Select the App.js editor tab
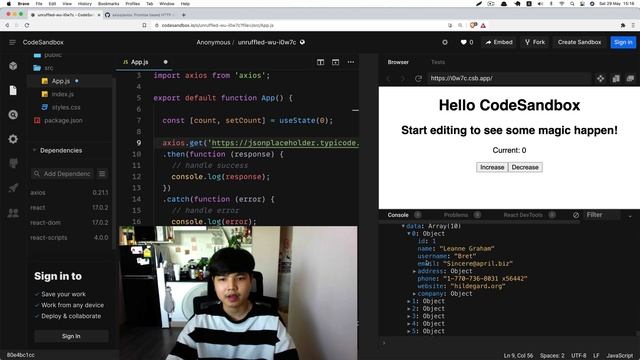640x360 pixels. click(x=139, y=62)
